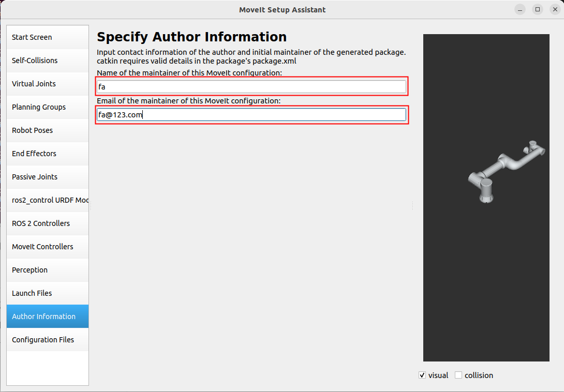Uncheck the visual checkbox
The image size is (564, 392).
(x=422, y=375)
